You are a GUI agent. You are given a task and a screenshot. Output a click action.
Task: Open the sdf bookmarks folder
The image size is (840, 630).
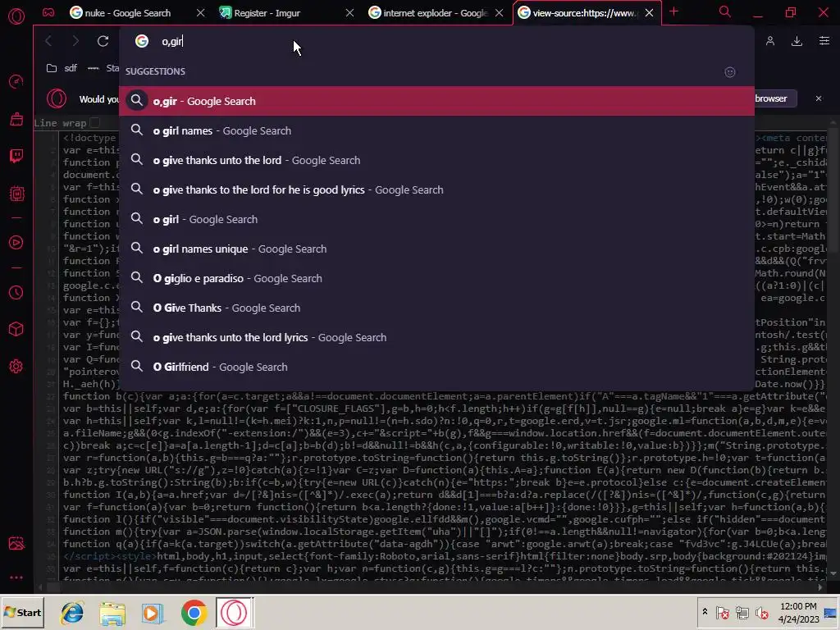click(x=62, y=68)
